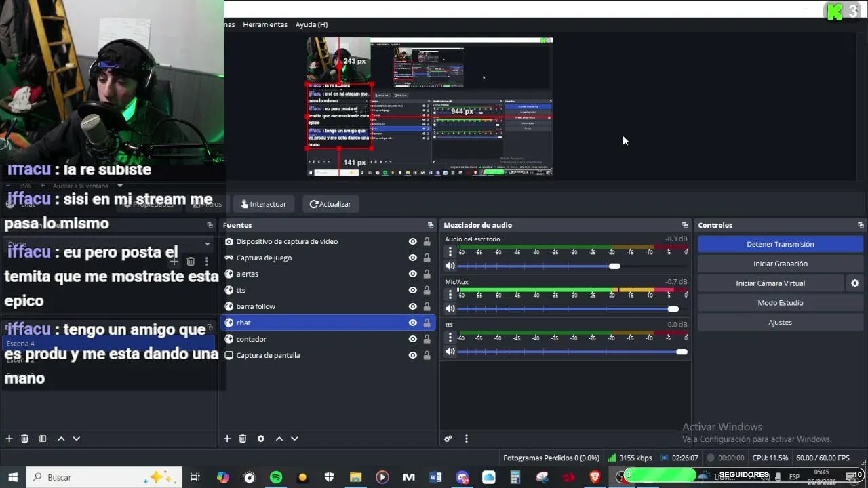
Task: Open Audio del escritorio options dots
Action: (x=450, y=251)
